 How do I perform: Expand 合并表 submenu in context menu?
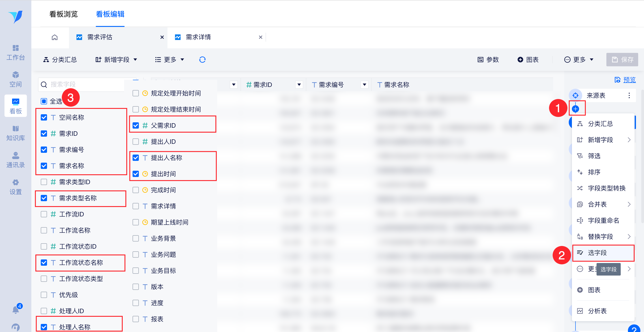tap(603, 204)
